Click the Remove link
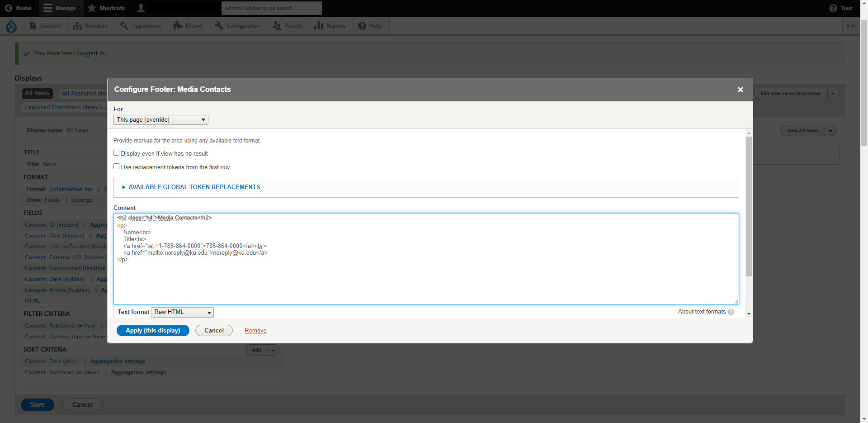 tap(255, 331)
